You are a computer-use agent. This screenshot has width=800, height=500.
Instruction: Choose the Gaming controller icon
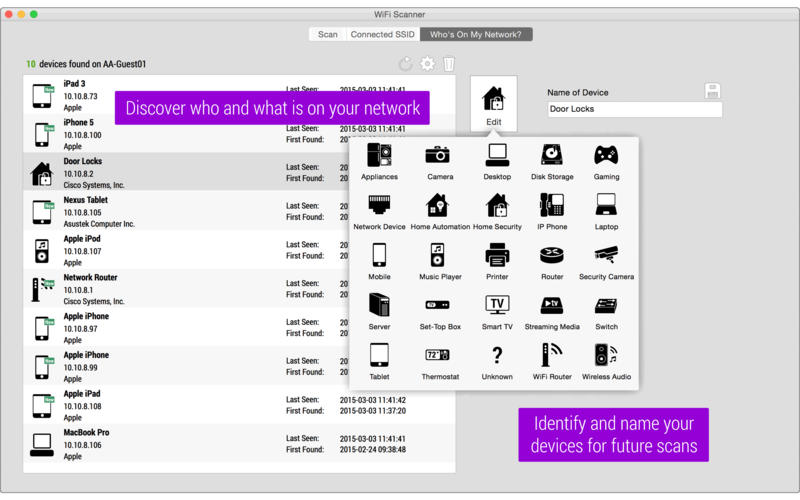coord(606,155)
